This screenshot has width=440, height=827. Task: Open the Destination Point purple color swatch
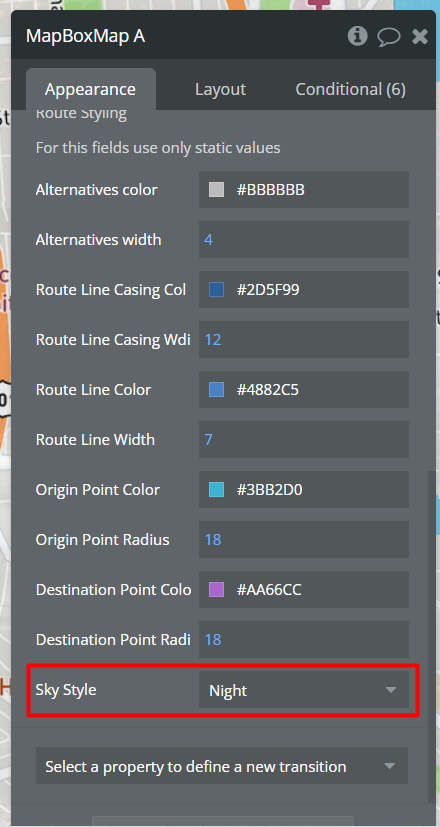216,589
